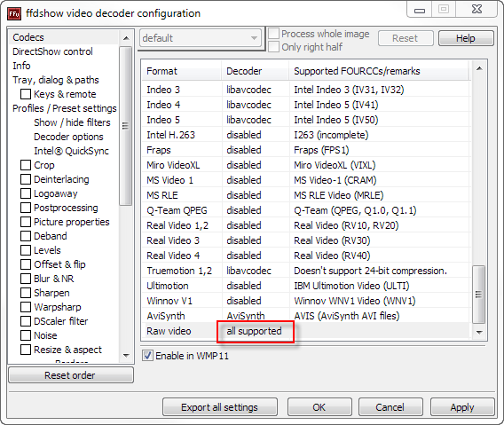Enable the Deband checkbox
Image resolution: width=504 pixels, height=425 pixels.
tap(26, 236)
